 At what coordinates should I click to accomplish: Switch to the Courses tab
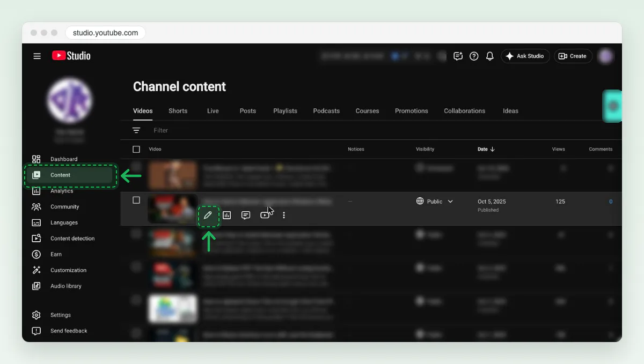(368, 111)
